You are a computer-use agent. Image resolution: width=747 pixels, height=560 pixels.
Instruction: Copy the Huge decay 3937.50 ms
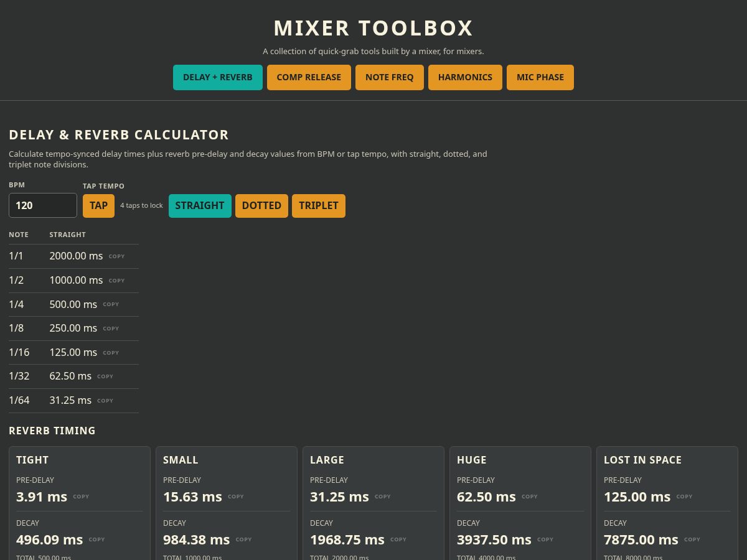point(545,539)
